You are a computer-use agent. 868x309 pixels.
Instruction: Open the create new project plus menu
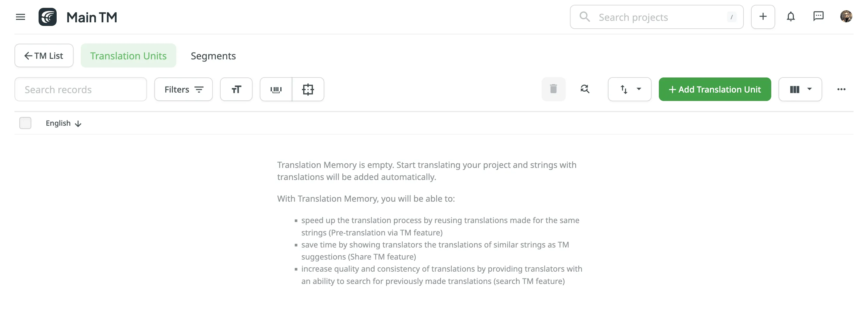(763, 16)
